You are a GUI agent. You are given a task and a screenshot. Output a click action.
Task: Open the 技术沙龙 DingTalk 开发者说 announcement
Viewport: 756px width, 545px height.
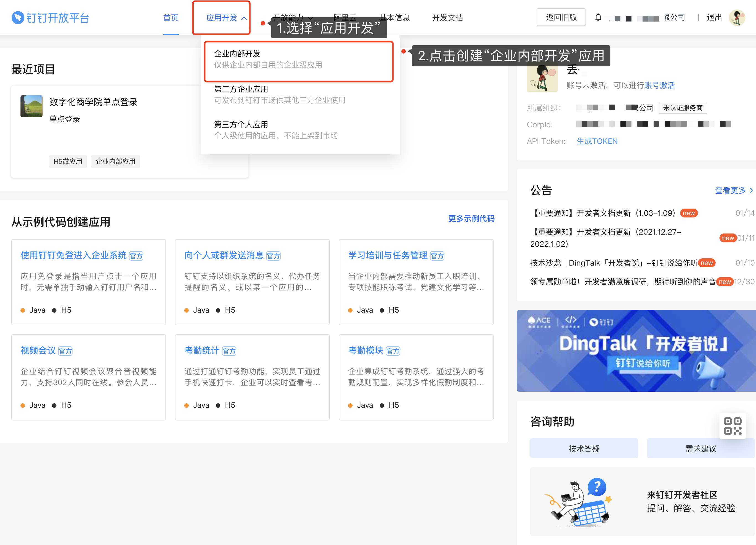coord(614,263)
